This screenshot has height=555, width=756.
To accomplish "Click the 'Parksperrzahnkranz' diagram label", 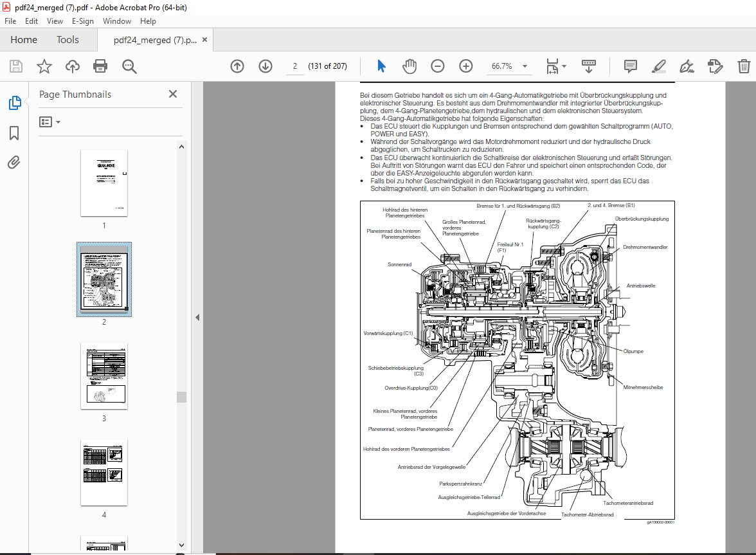I will pyautogui.click(x=460, y=484).
